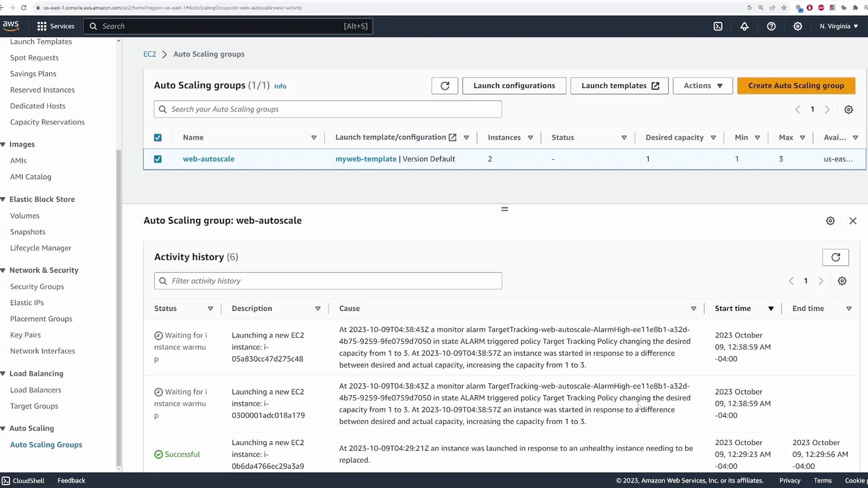
Task: Toggle the select-all checkbox in header
Action: (158, 138)
